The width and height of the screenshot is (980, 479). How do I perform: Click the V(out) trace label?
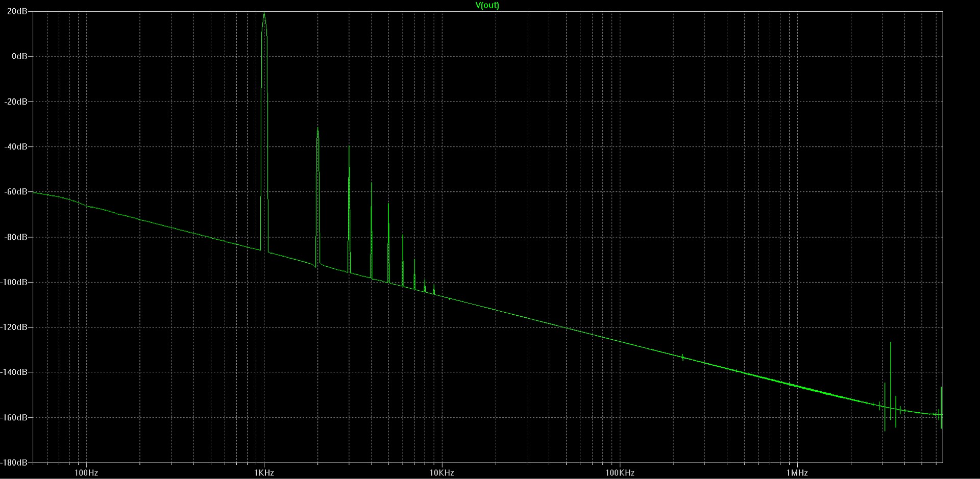coord(487,6)
